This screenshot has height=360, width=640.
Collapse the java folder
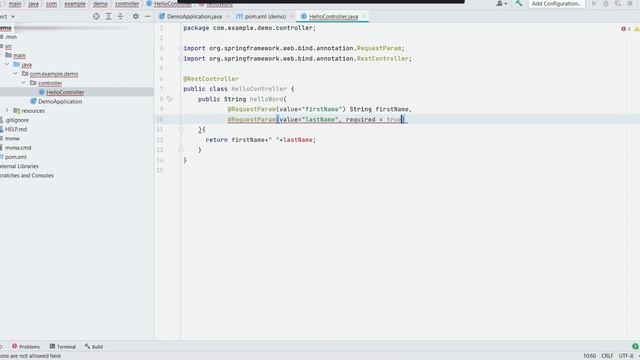[x=7, y=64]
